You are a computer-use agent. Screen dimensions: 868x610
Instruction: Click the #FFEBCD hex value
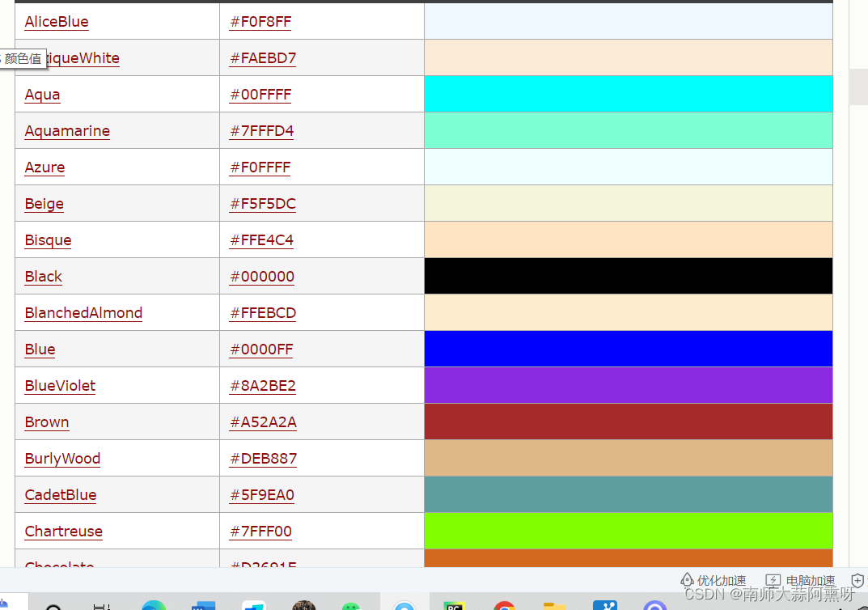tap(263, 313)
